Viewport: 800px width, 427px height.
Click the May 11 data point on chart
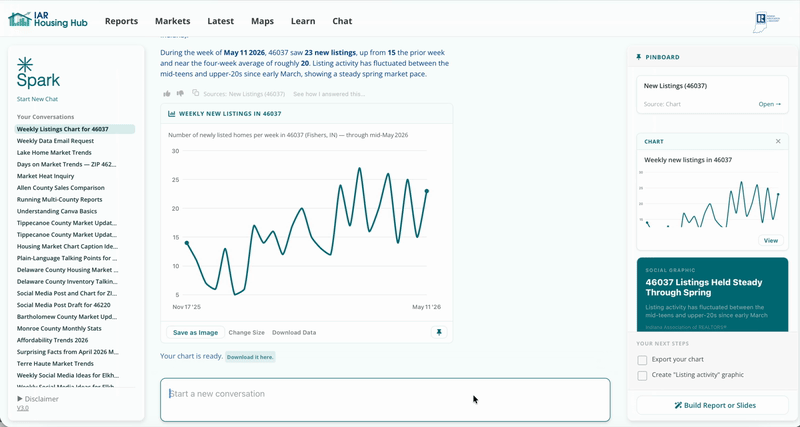click(x=427, y=191)
